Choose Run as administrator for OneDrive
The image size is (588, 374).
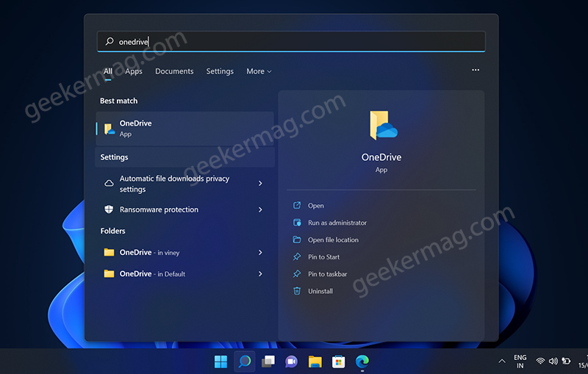point(337,223)
